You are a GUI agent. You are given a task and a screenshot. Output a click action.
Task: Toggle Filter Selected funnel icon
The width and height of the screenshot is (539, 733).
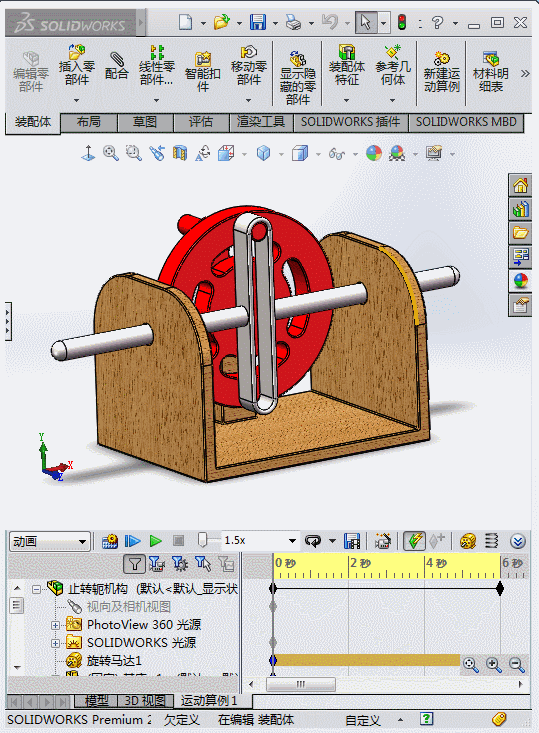pos(203,564)
